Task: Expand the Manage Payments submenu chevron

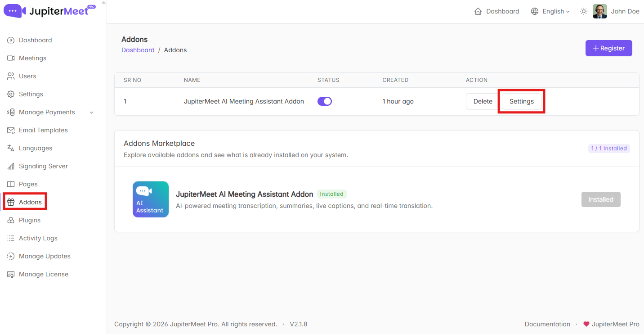Action: (92, 112)
